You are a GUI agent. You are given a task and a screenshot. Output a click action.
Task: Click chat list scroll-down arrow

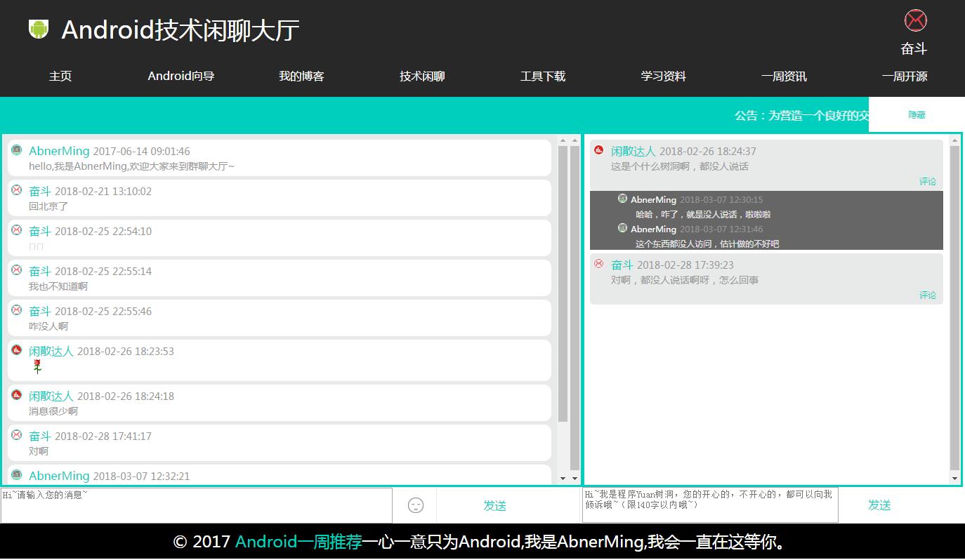click(x=563, y=478)
